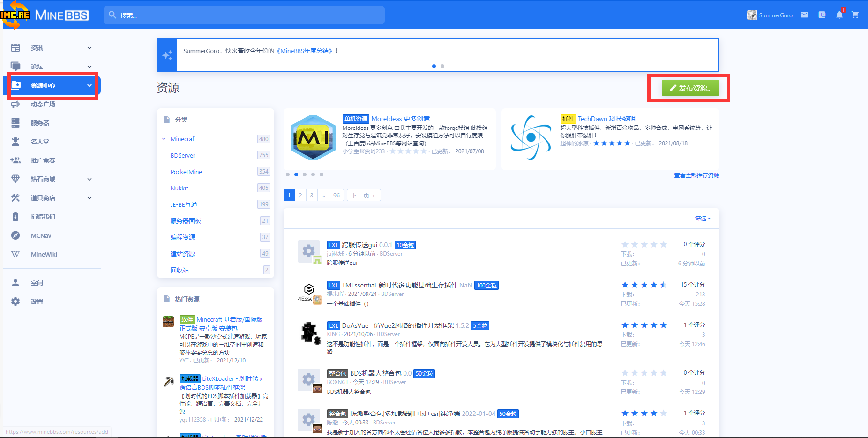This screenshot has width=868, height=438.
Task: Select the second announcement carousel dot
Action: tap(442, 66)
